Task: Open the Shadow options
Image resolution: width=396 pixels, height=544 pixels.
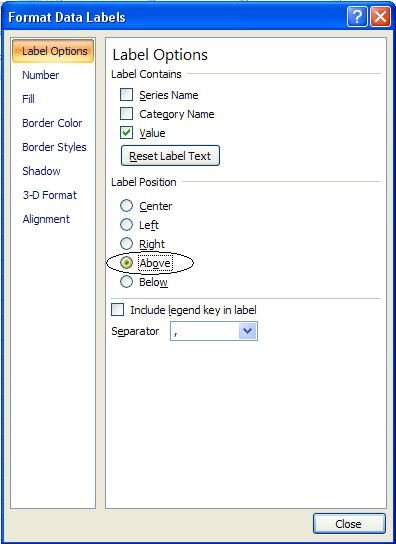Action: 41,171
